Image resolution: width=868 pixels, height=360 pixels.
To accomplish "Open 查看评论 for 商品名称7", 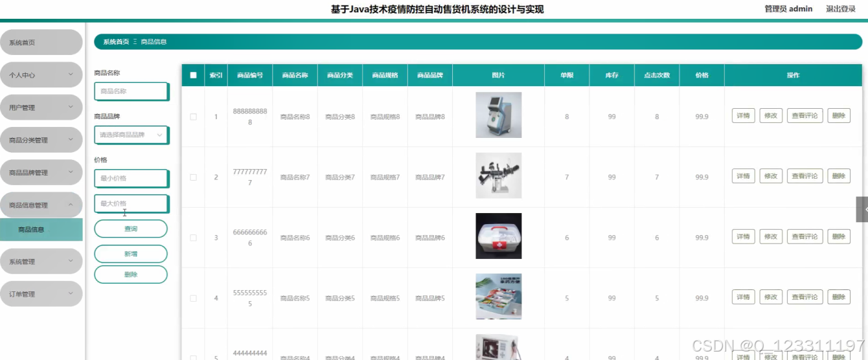I will pos(805,176).
